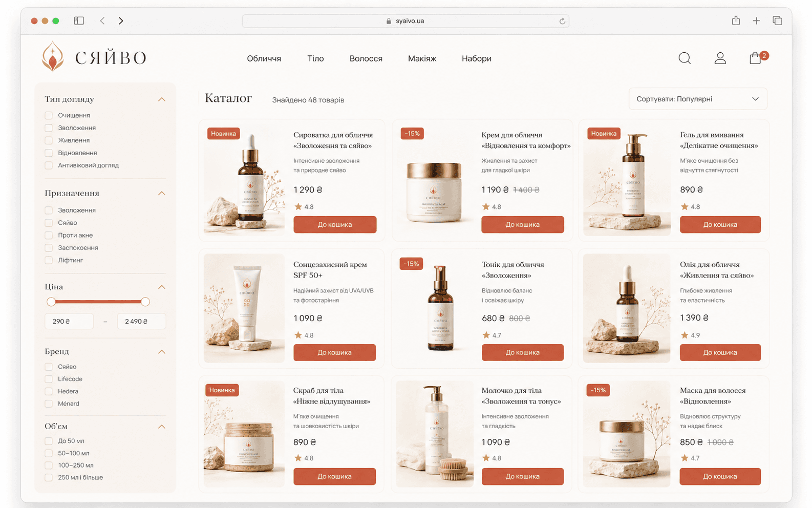Collapse the Бренд filter section
Screen dimensions: 812x508
click(162, 351)
